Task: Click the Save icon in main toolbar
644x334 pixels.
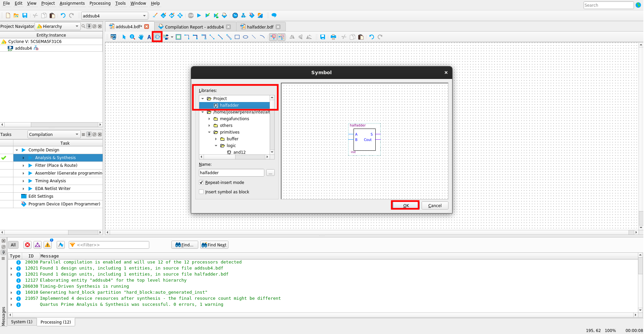Action: click(x=25, y=15)
